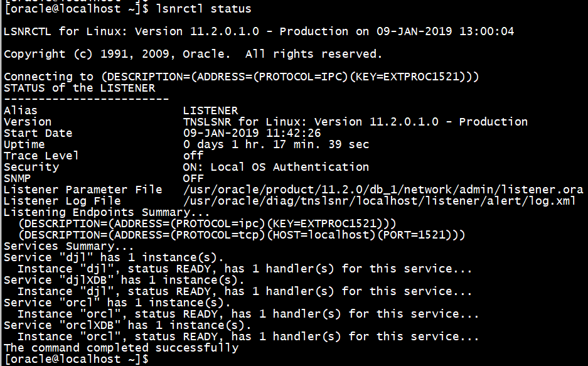The height and width of the screenshot is (366, 588).
Task: Click the Copyright Oracle line
Action: tap(193, 54)
